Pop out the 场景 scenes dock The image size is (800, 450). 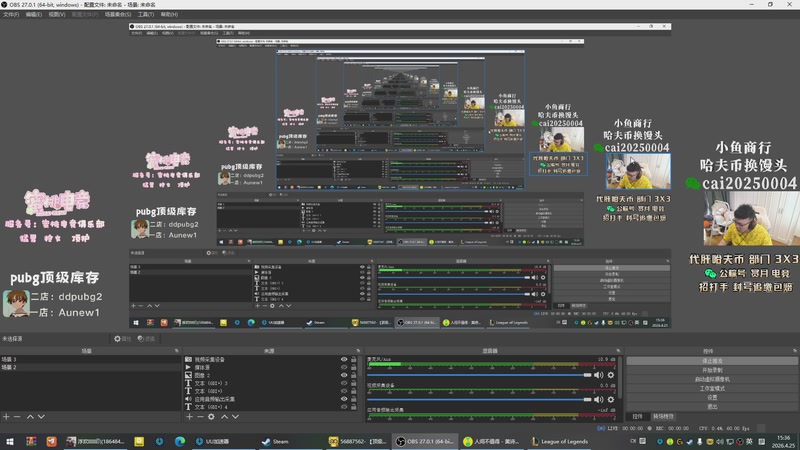pos(177,351)
